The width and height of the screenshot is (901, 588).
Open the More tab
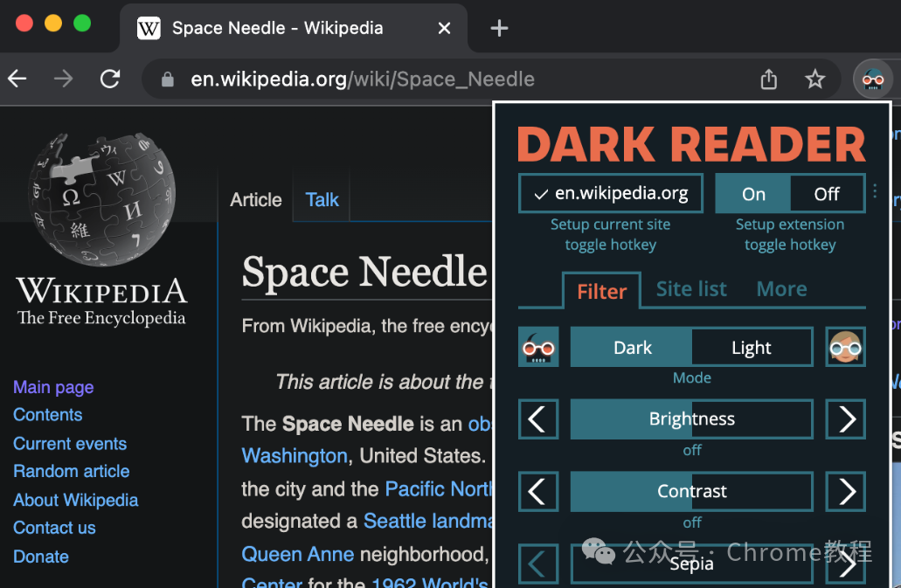pyautogui.click(x=781, y=289)
